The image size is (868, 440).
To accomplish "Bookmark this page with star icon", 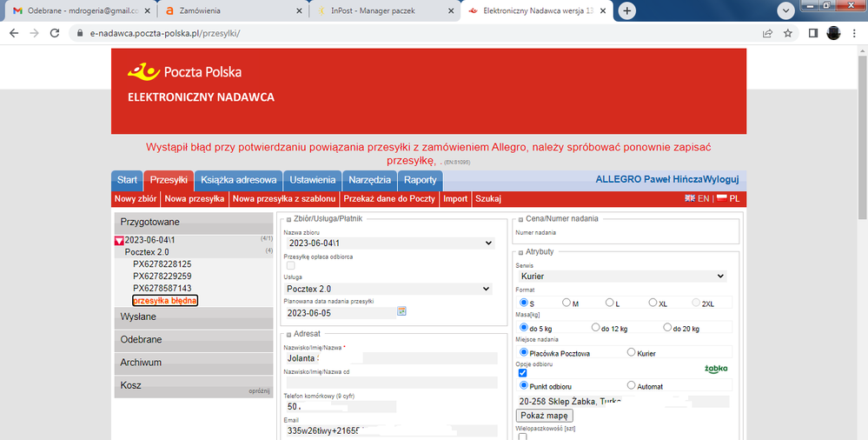I will pyautogui.click(x=788, y=33).
